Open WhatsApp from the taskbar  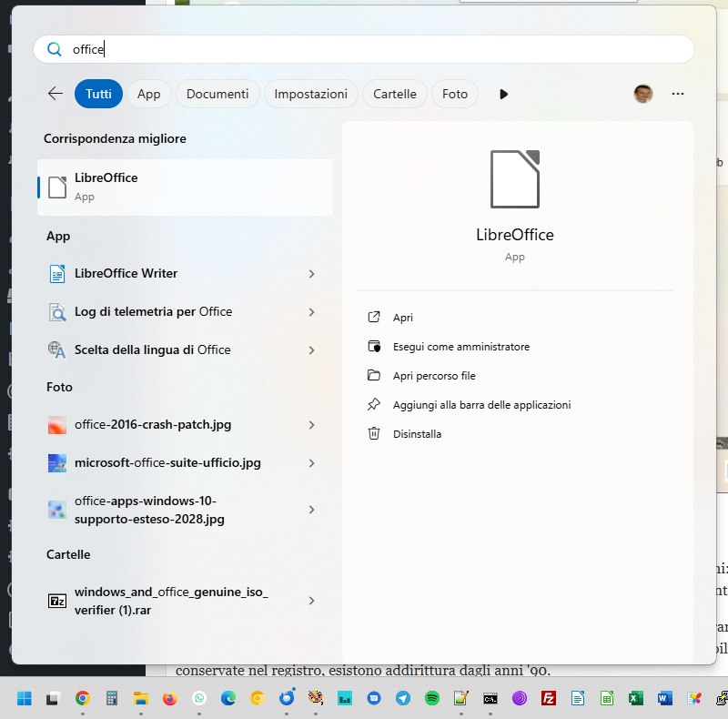click(198, 699)
